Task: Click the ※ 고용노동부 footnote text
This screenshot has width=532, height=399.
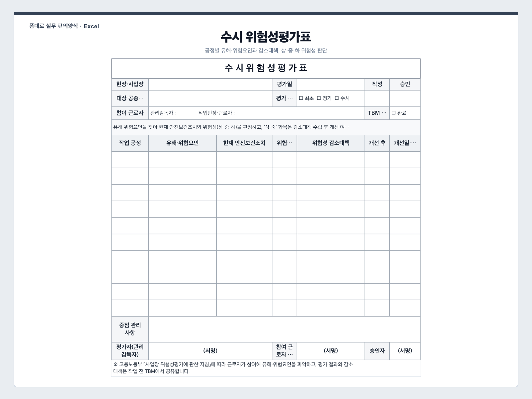Action: pos(233,368)
